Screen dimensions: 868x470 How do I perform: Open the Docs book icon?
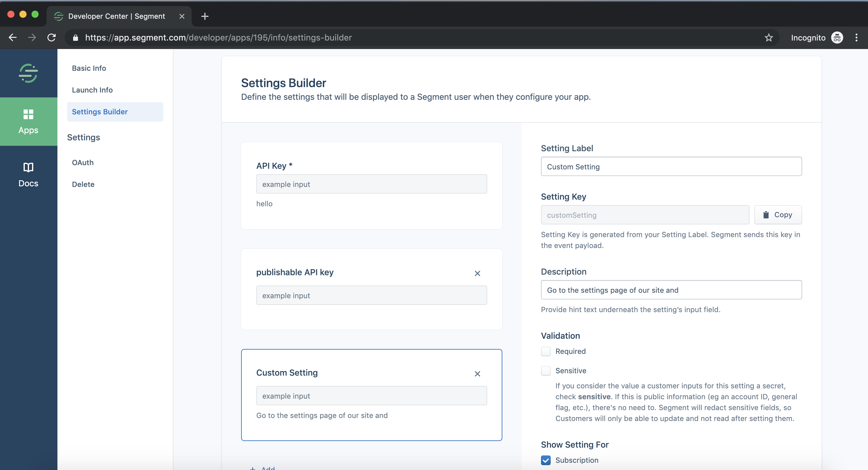(x=28, y=167)
